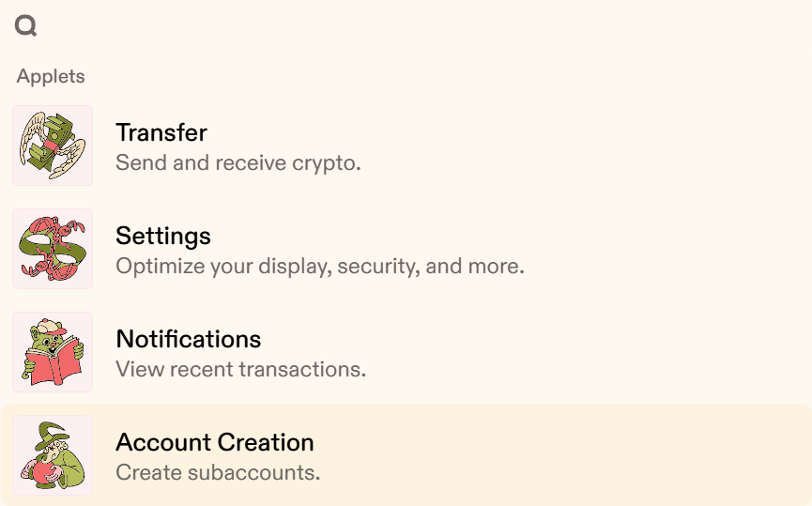Click blank space in the Transfer row

(x=570, y=146)
